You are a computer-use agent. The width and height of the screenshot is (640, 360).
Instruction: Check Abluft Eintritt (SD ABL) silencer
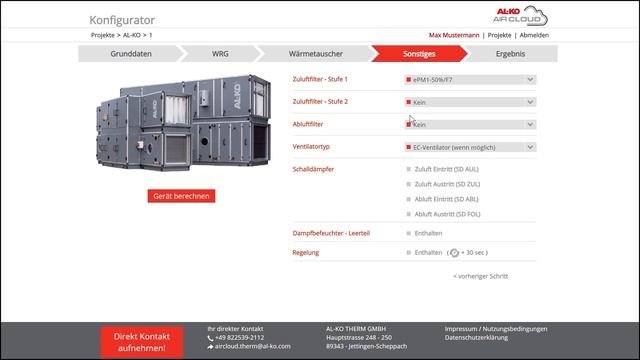point(409,199)
